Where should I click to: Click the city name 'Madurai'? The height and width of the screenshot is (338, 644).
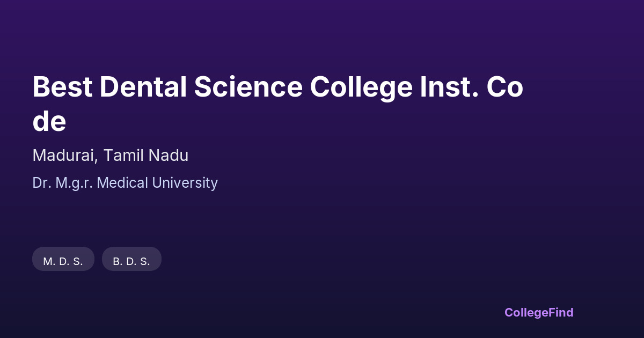coord(64,156)
